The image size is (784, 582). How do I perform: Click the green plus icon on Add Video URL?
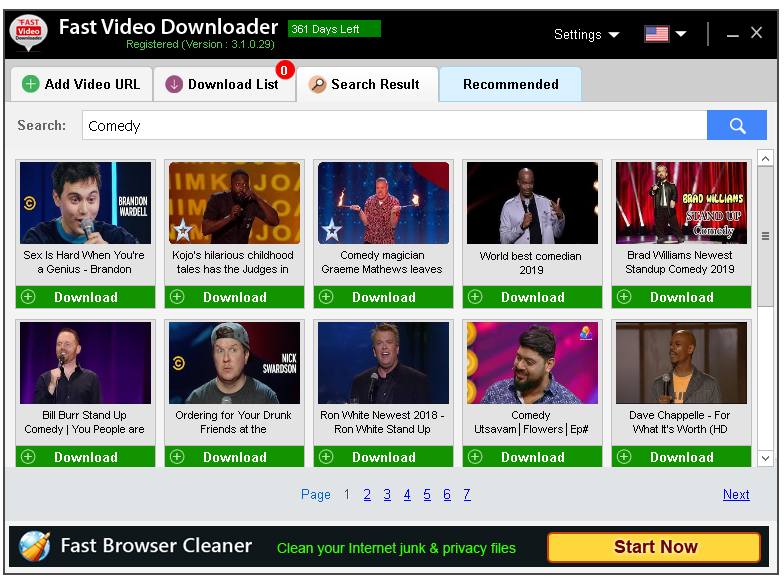(30, 84)
